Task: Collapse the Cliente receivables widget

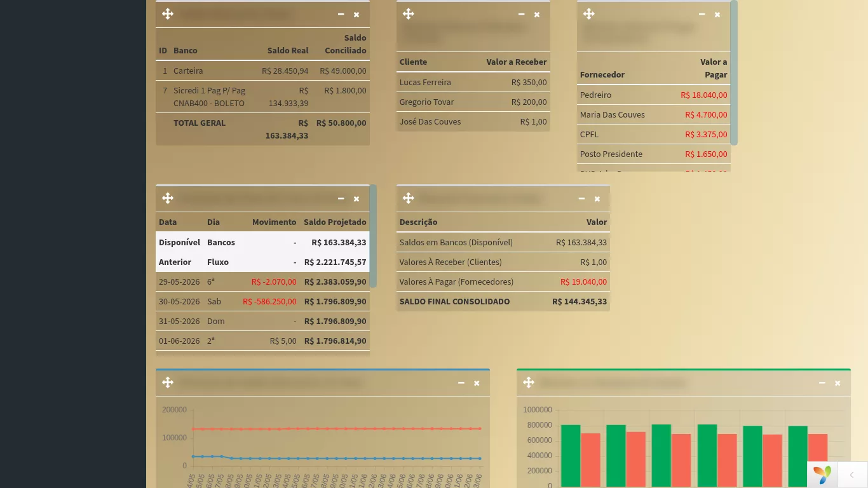Action: tap(522, 14)
